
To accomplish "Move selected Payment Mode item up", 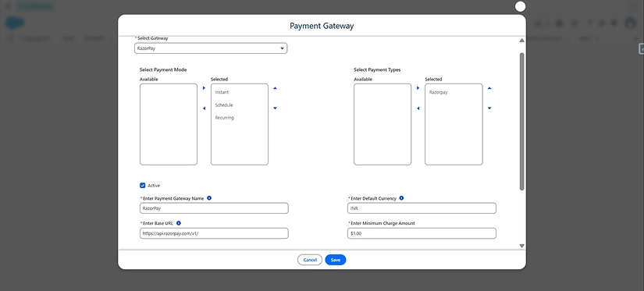I will [276, 88].
